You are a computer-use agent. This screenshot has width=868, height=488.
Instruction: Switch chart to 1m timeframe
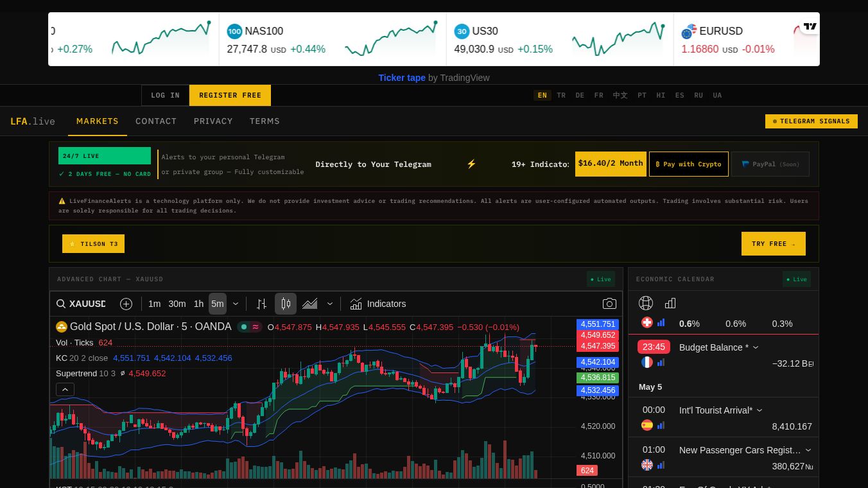click(x=155, y=304)
